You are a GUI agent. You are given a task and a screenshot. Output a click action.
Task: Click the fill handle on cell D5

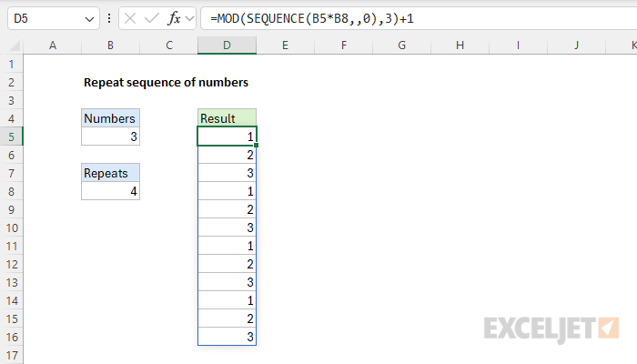[257, 145]
